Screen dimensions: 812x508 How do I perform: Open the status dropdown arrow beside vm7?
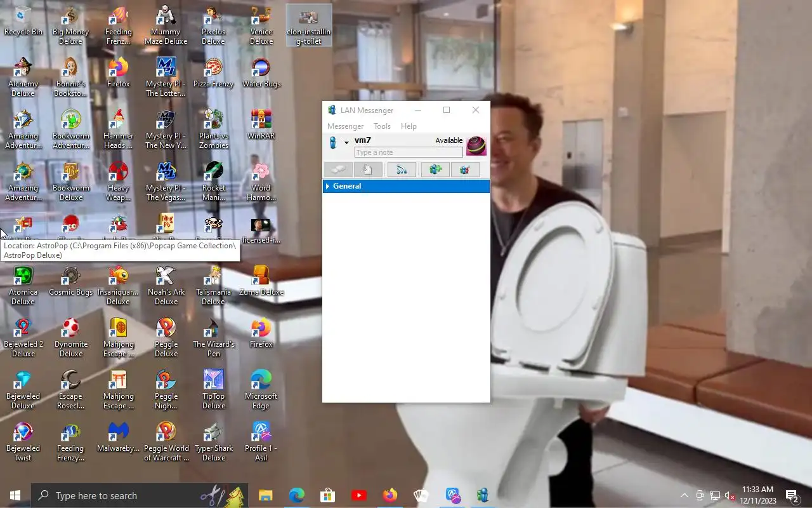[346, 143]
